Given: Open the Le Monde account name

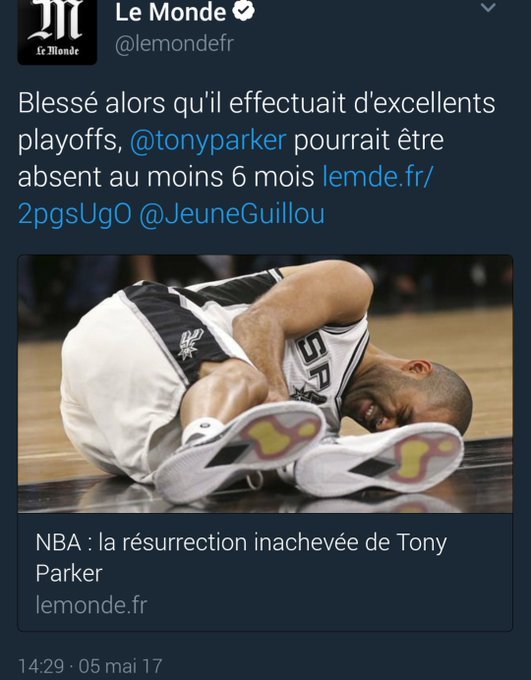Looking at the screenshot, I should [170, 12].
